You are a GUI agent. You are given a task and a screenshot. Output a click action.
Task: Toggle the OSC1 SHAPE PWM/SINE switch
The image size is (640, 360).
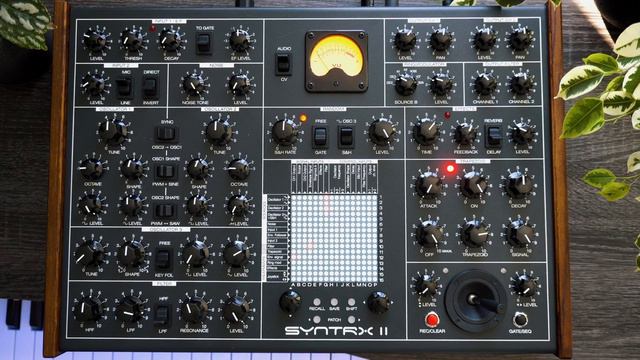pos(165,172)
